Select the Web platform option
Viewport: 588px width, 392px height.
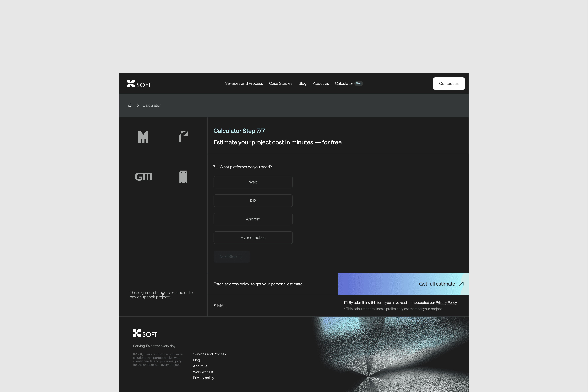pyautogui.click(x=253, y=182)
